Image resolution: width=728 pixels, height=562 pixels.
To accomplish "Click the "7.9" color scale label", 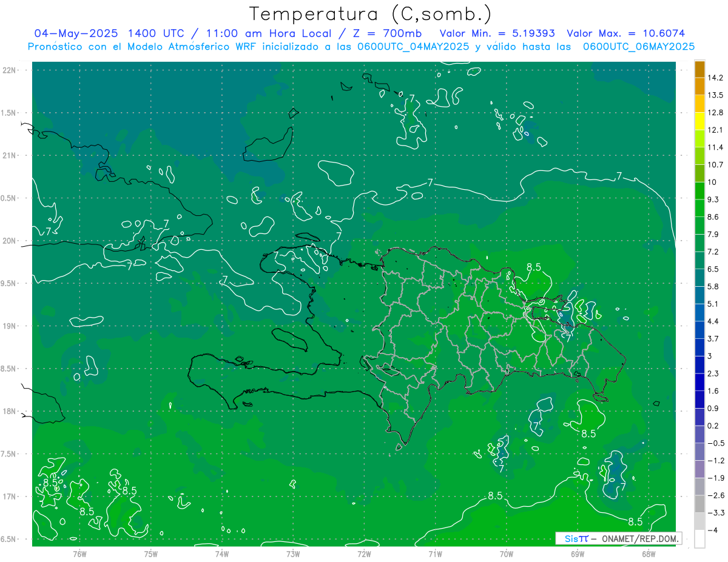I will (714, 234).
